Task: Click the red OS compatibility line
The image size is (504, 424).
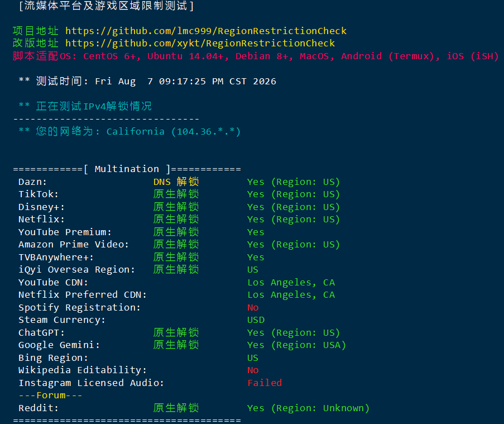Action: pyautogui.click(x=256, y=56)
